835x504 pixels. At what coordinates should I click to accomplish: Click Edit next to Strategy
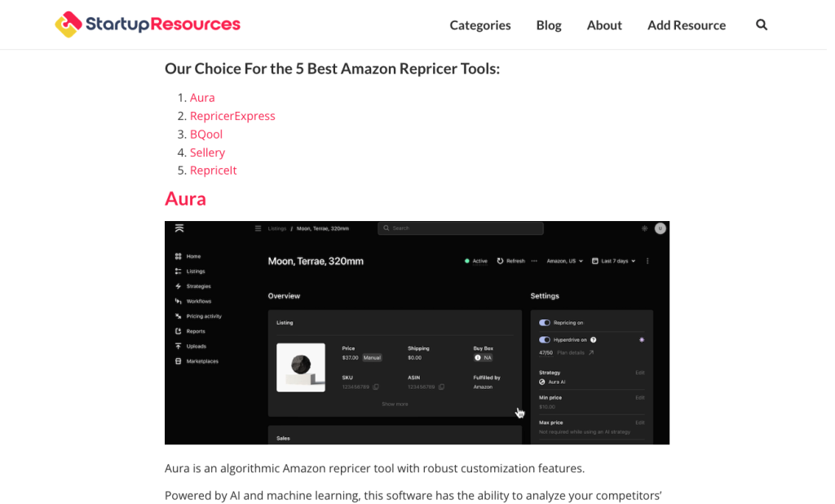point(640,373)
